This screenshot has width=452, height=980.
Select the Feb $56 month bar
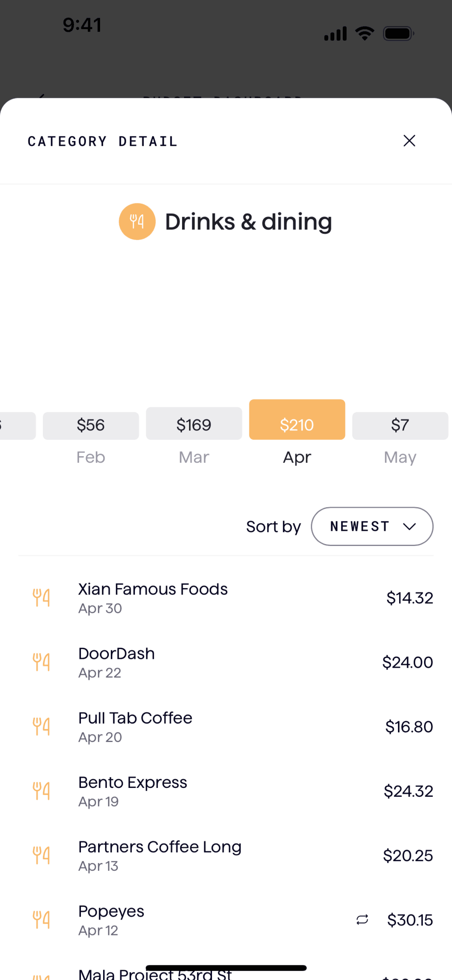90,425
